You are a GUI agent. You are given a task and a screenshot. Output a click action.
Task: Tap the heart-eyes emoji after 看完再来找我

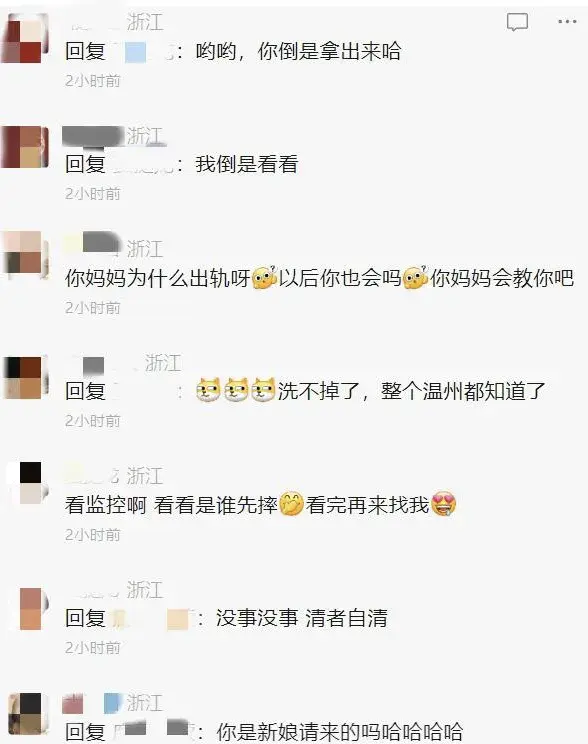tap(444, 504)
